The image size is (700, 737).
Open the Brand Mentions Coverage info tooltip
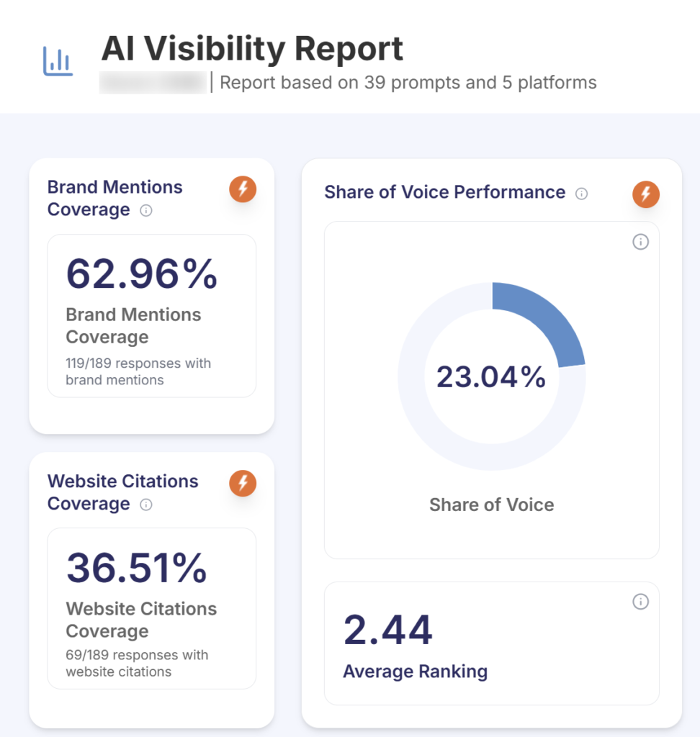click(x=145, y=212)
